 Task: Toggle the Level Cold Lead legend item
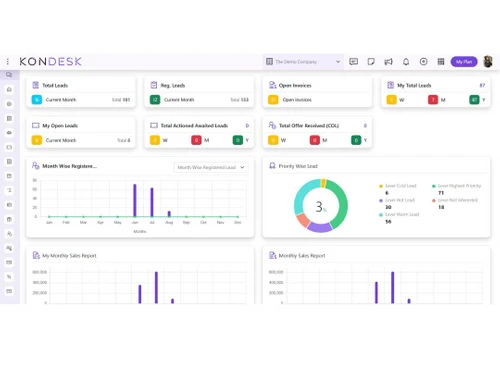pos(398,186)
